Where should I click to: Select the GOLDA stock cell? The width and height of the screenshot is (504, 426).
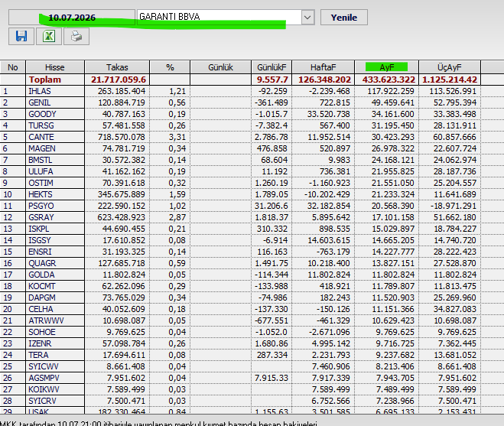click(55, 275)
